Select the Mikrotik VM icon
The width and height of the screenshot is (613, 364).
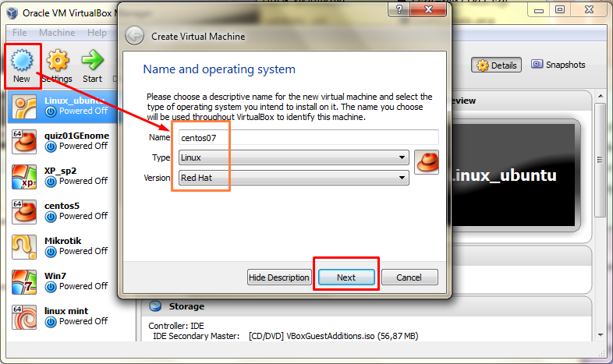[24, 247]
